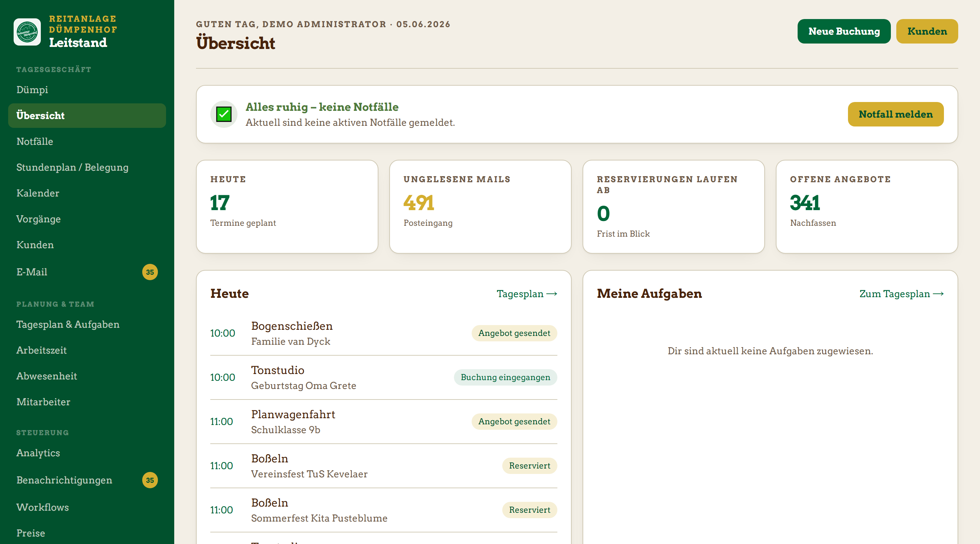
Task: Open the Bogenschießen Familie van Dyck entry
Action: pos(383,334)
